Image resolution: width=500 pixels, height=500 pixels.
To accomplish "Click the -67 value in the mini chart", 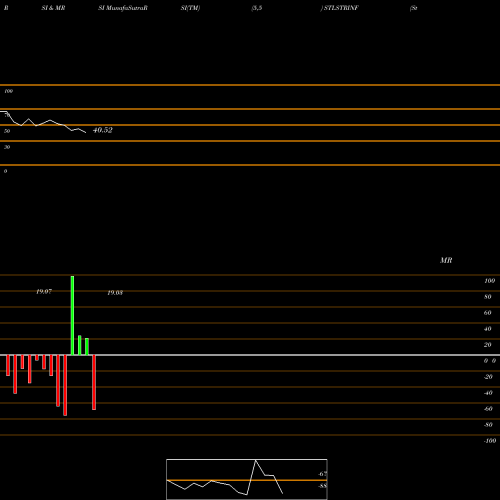I will point(322,474).
